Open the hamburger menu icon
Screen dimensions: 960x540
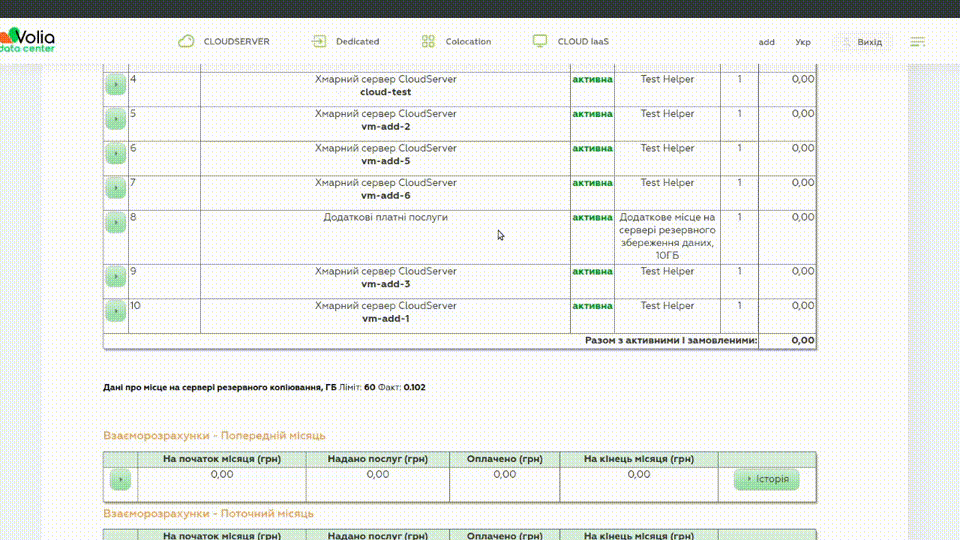coord(917,42)
